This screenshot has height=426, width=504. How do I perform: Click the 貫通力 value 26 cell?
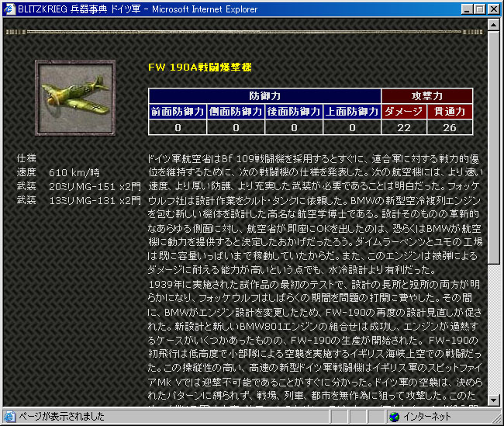450,127
